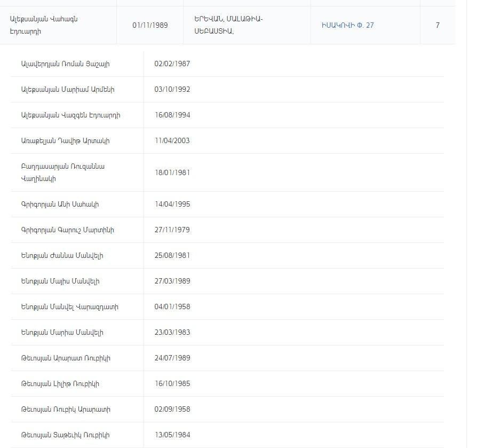
Task: Click the birth date 27/11/1979
Action: [x=172, y=230]
